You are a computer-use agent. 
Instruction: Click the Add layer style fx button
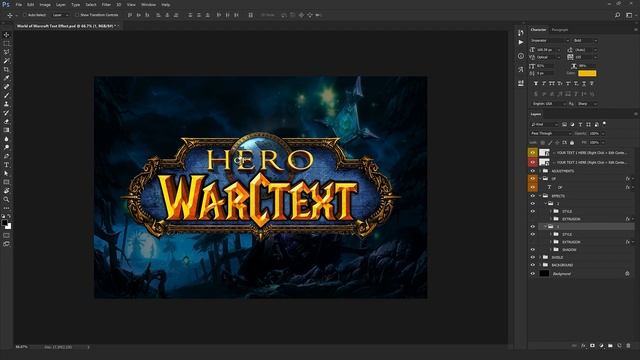point(583,346)
